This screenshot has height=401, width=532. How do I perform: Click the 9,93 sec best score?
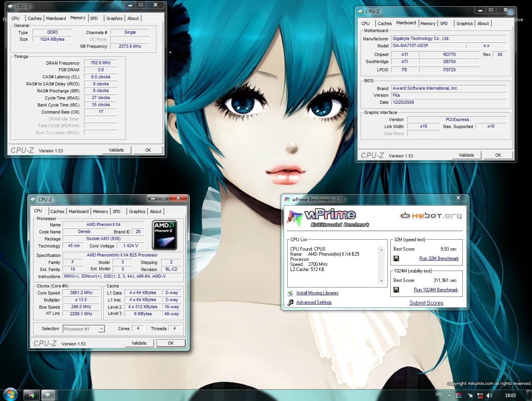[x=448, y=249]
